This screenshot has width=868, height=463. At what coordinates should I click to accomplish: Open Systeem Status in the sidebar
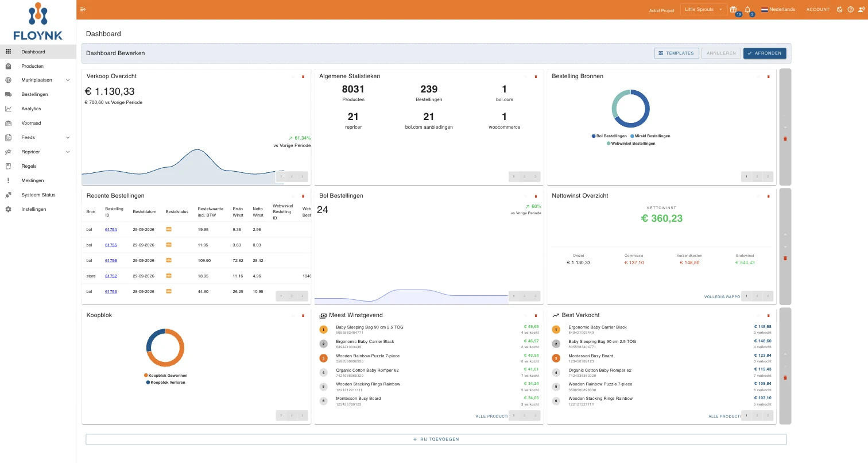[38, 195]
